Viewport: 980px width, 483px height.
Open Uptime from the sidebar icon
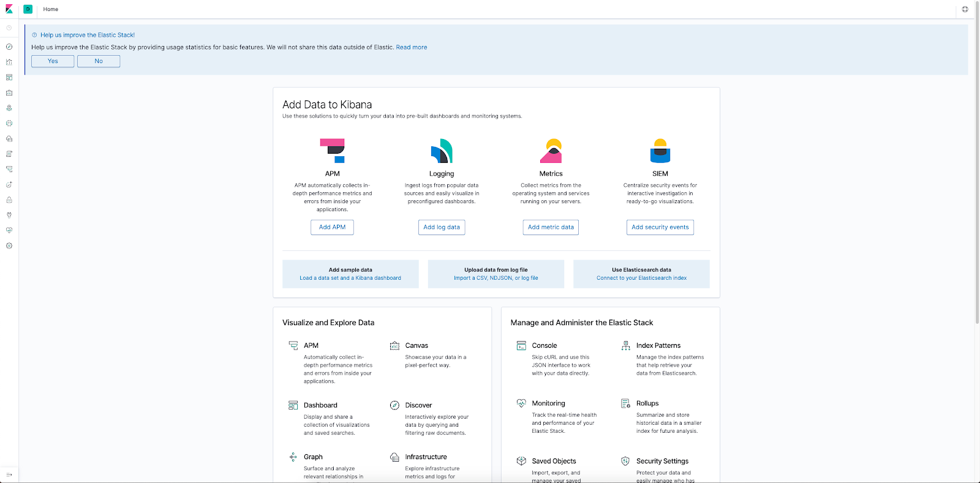pos(9,184)
